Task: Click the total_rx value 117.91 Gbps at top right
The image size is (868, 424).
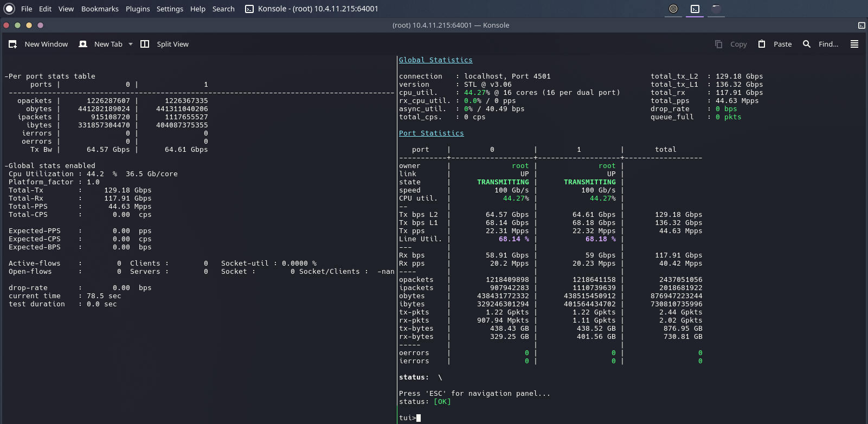Action: [x=740, y=93]
